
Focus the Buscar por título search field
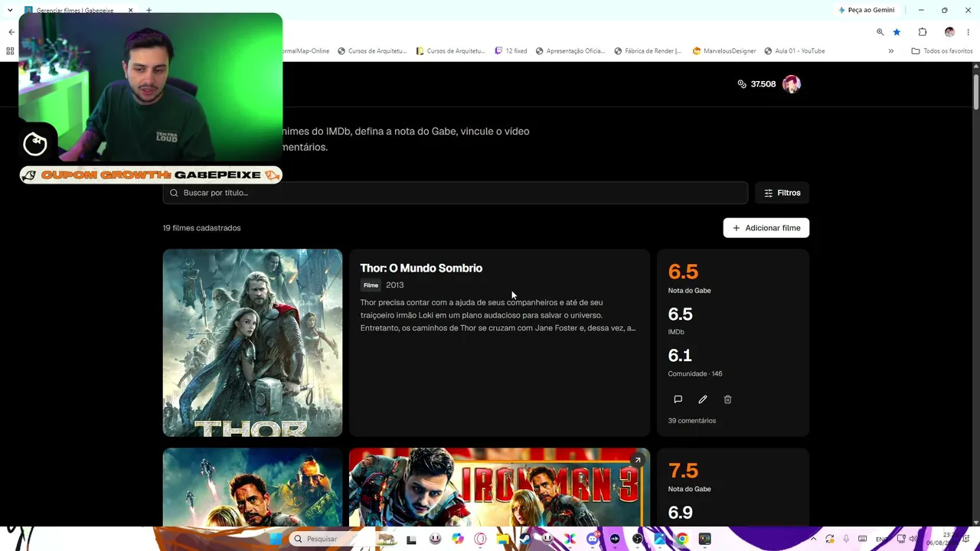click(x=456, y=193)
